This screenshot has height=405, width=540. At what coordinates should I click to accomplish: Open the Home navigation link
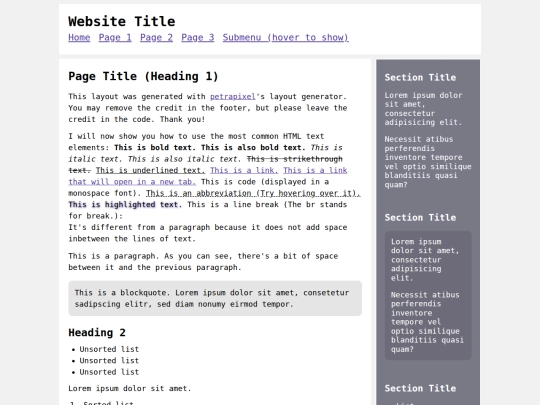pos(79,38)
